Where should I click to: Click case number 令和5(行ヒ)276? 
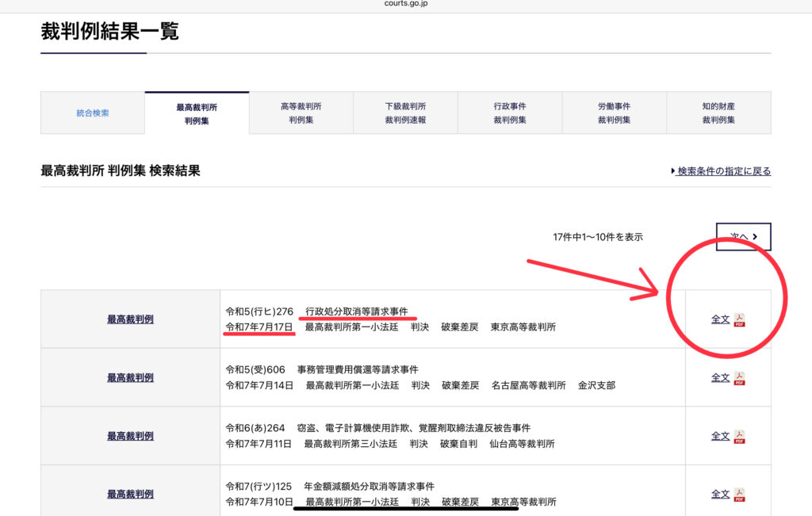tap(259, 312)
